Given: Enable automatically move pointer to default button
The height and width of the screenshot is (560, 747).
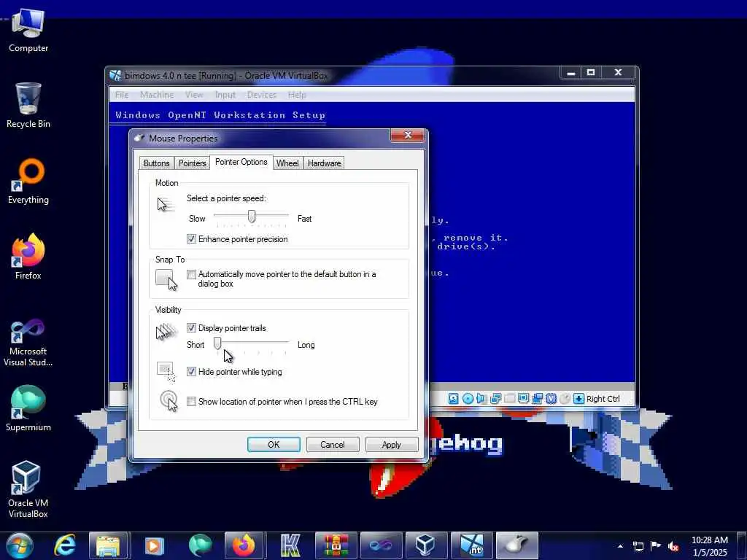Looking at the screenshot, I should point(191,274).
